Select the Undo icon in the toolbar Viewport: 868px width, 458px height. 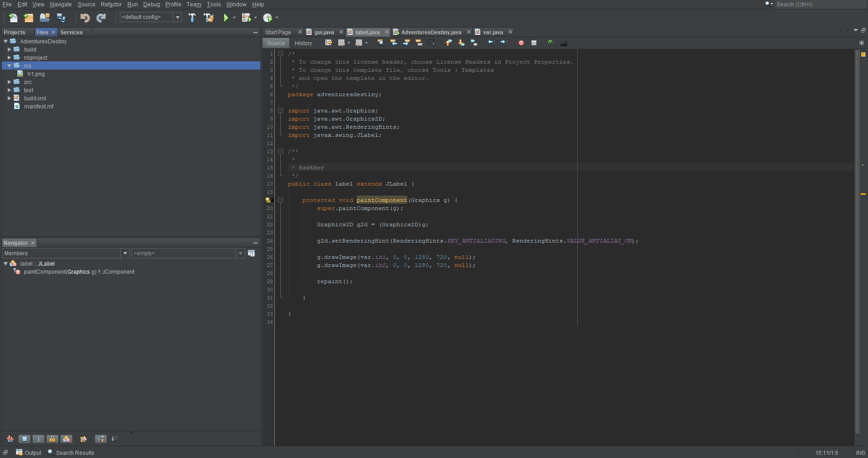coord(85,18)
